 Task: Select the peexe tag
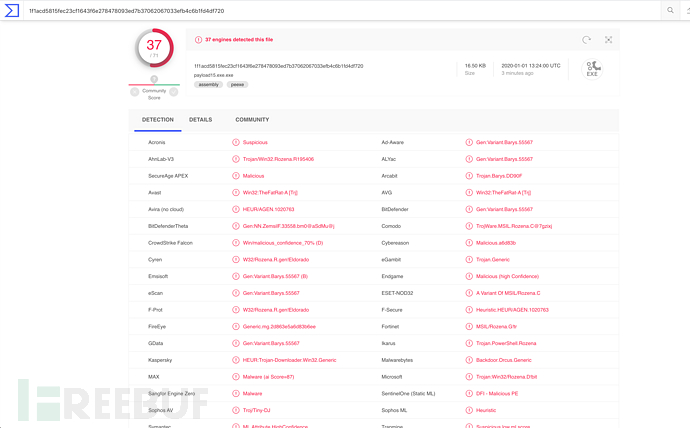[238, 84]
